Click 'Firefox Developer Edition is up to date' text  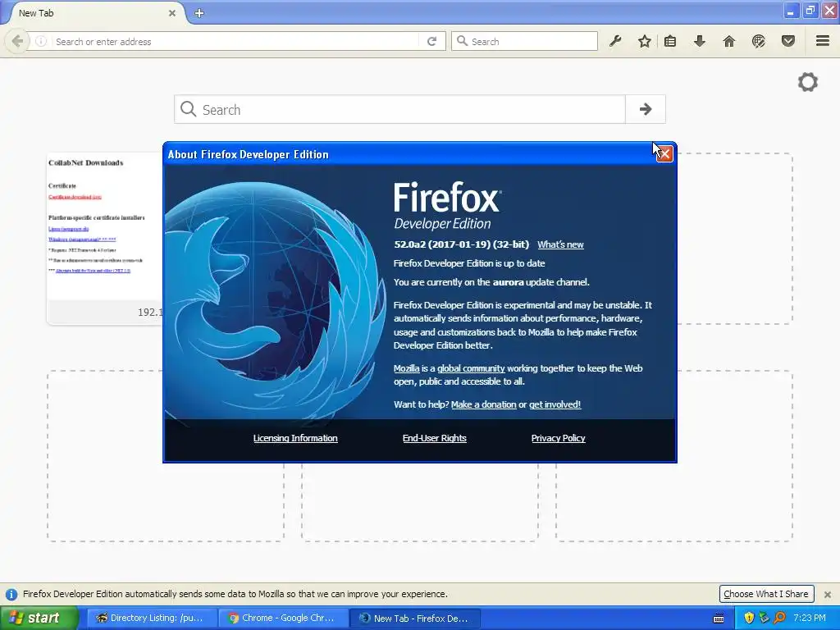click(469, 263)
